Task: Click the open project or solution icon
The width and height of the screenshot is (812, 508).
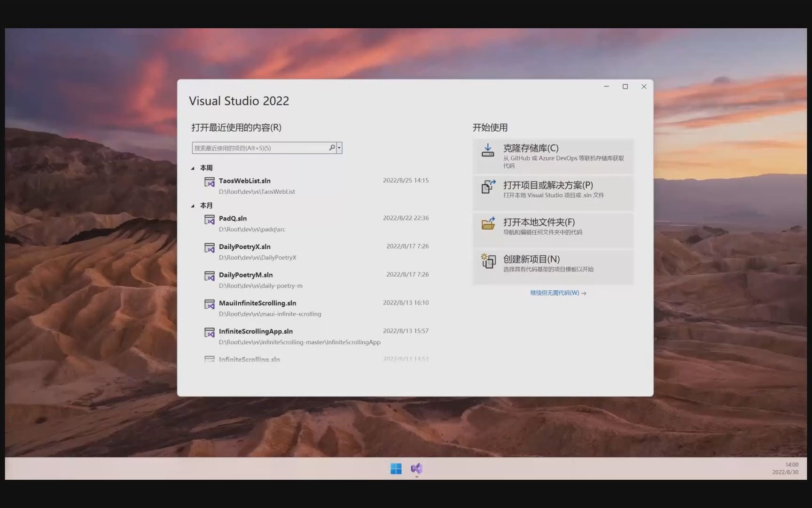Action: pos(488,187)
